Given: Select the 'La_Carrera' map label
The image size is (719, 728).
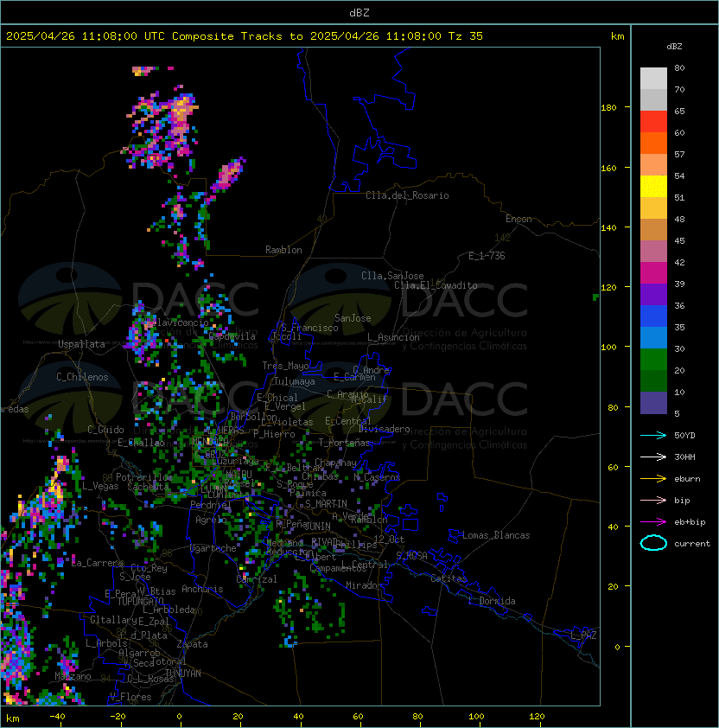Looking at the screenshot, I should pyautogui.click(x=98, y=563).
